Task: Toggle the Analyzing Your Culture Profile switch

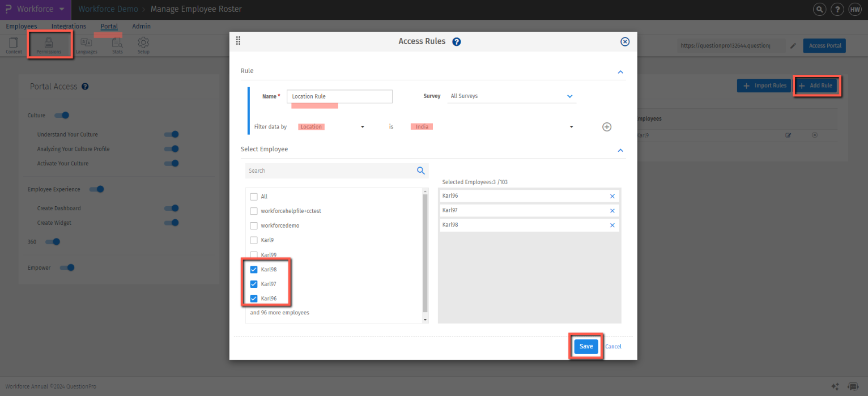Action: pyautogui.click(x=171, y=149)
